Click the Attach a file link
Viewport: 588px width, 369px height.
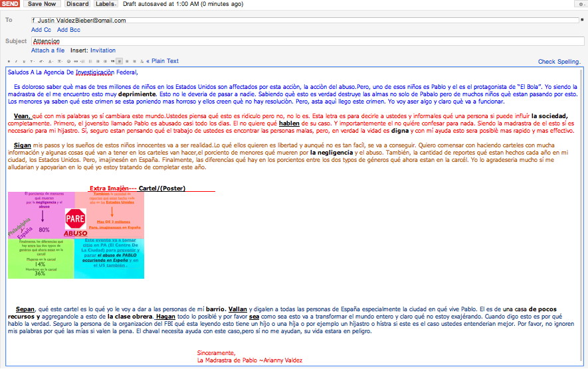point(48,50)
